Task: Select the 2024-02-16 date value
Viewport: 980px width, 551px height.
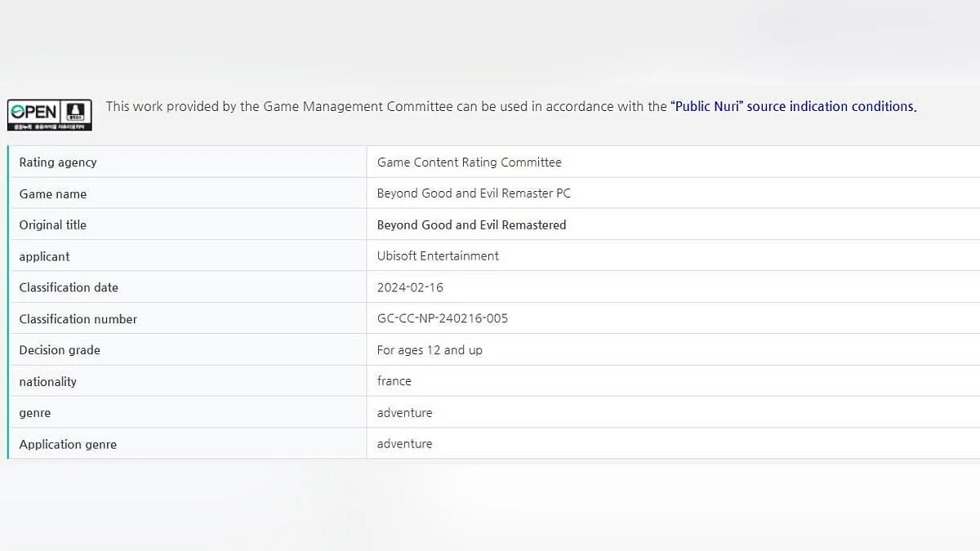Action: tap(410, 287)
